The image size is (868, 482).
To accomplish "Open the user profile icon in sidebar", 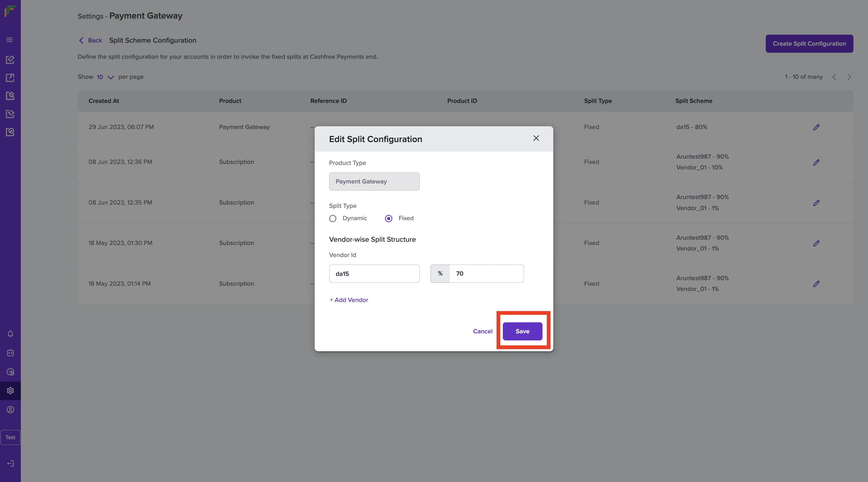I will 10,410.
